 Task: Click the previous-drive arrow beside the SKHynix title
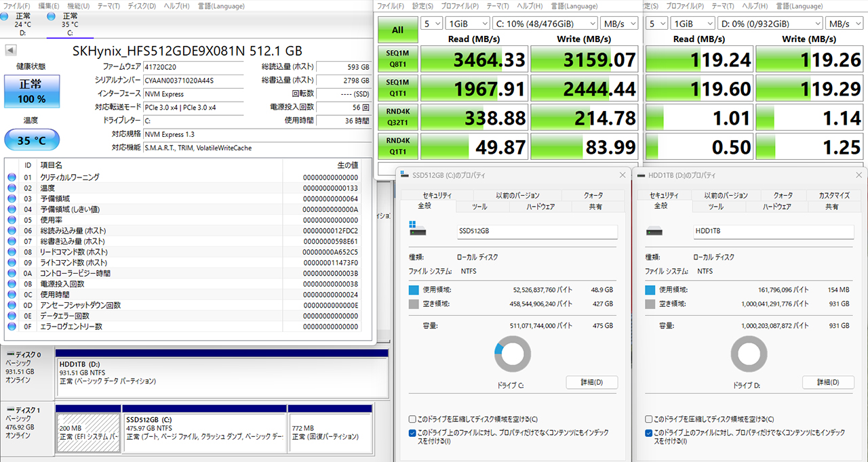point(10,51)
